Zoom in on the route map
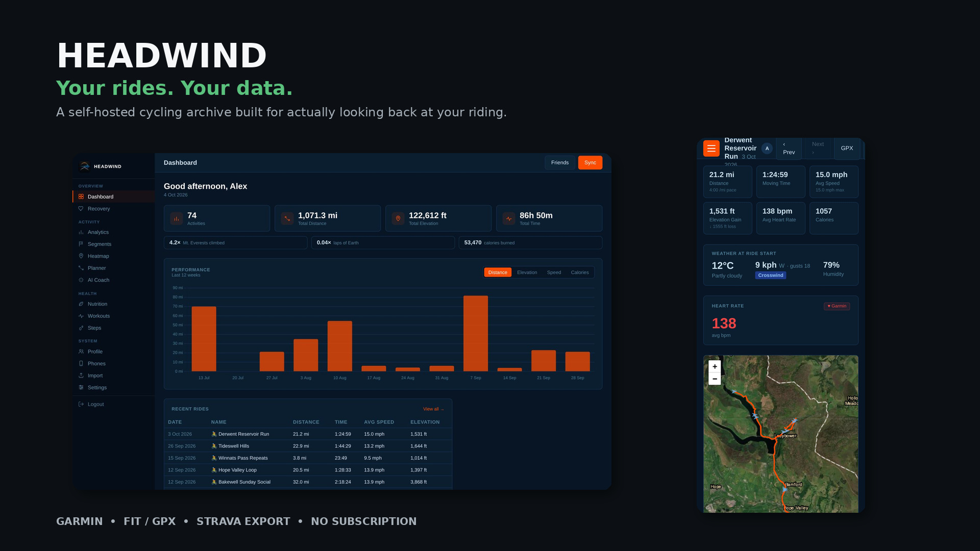This screenshot has height=551, width=980. point(715,367)
